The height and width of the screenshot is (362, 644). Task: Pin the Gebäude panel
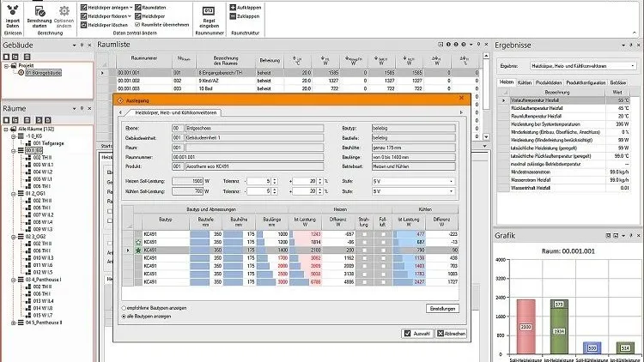(82, 45)
